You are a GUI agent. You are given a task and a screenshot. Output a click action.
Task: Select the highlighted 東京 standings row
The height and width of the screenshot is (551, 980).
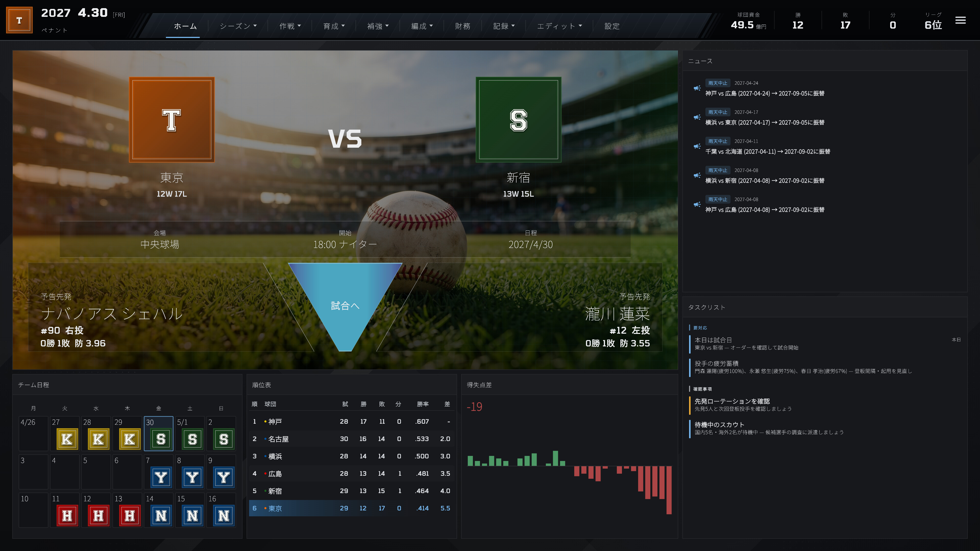click(x=351, y=508)
